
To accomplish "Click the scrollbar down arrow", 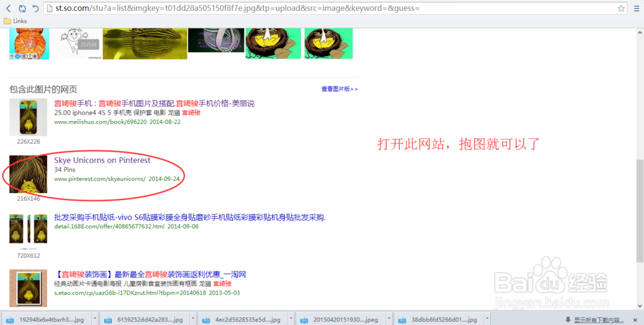I will click(640, 306).
